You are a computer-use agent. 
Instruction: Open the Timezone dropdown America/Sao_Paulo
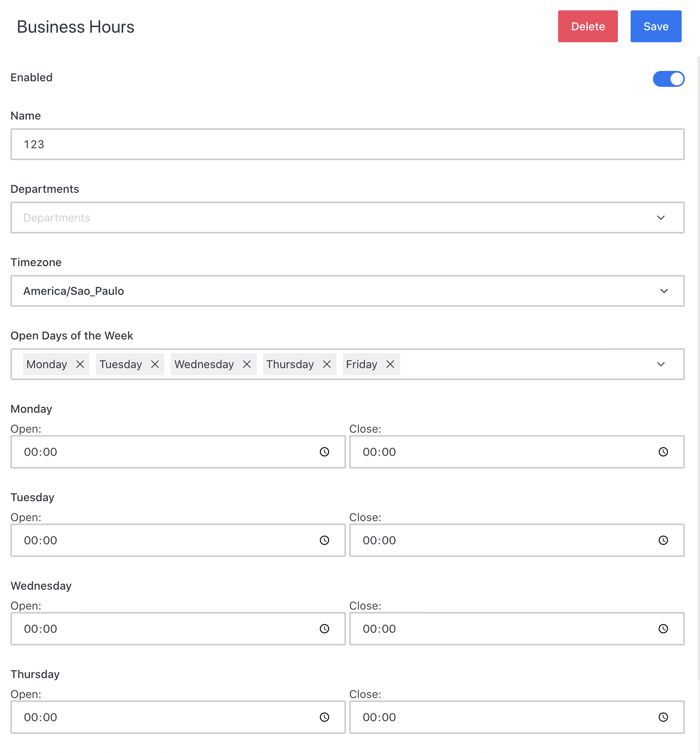click(664, 291)
